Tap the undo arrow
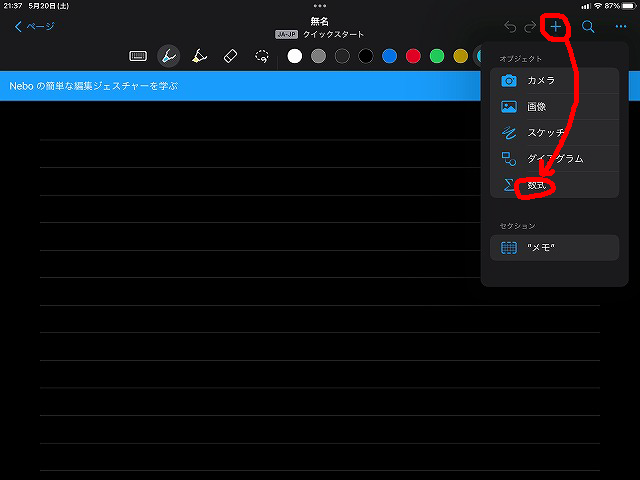Viewport: 640px width, 480px height. pyautogui.click(x=511, y=27)
